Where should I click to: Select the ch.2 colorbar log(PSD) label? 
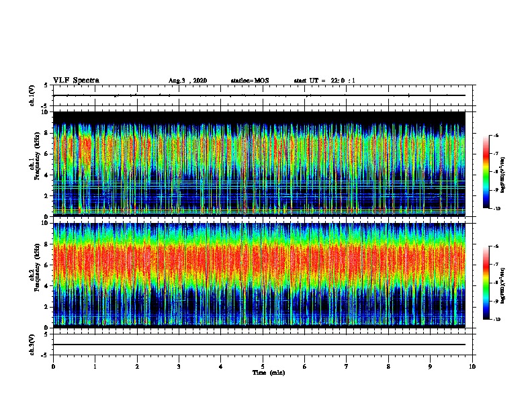coord(502,285)
